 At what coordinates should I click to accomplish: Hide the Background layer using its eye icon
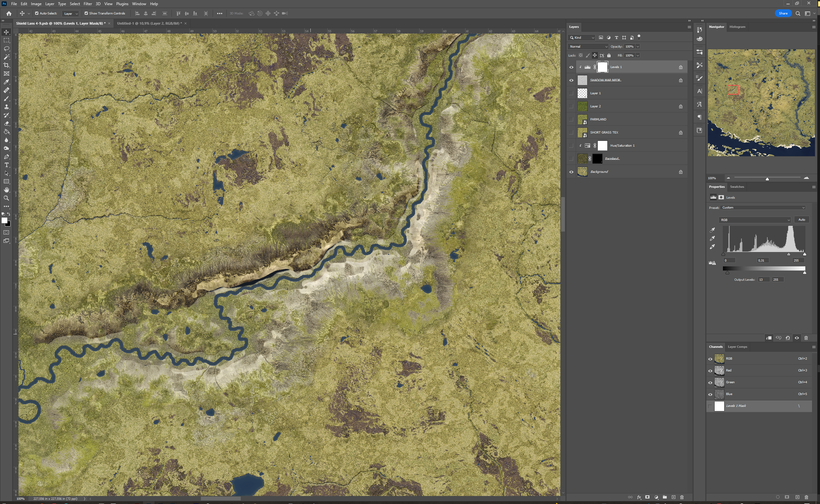tap(572, 171)
